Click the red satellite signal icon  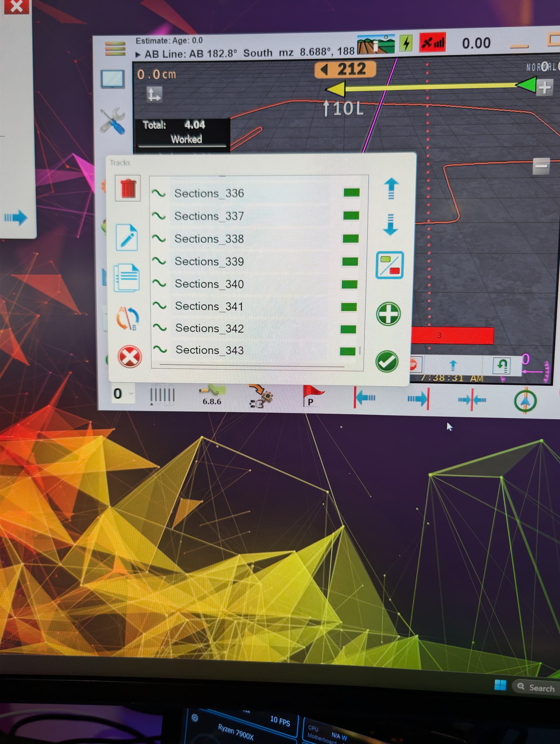tap(433, 42)
